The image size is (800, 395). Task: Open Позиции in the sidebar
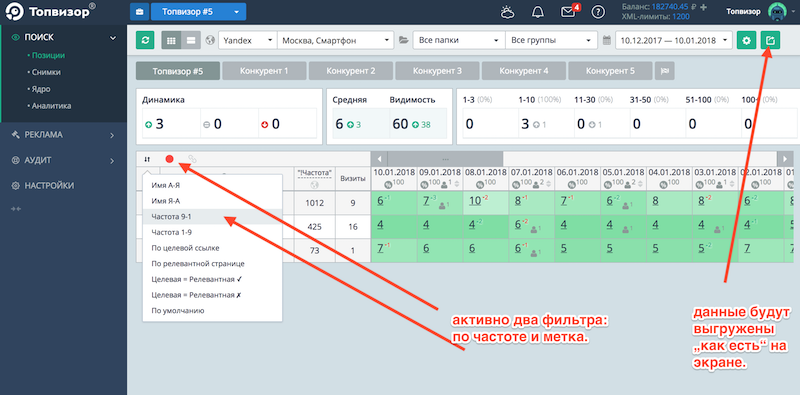pos(48,55)
